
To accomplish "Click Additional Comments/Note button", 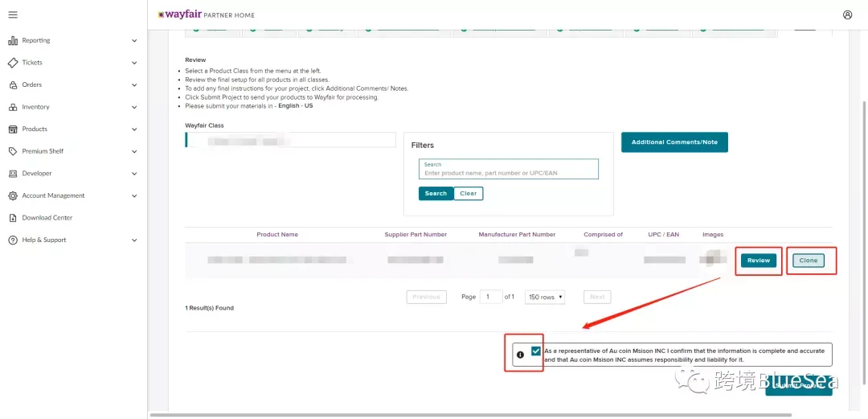I will point(674,142).
